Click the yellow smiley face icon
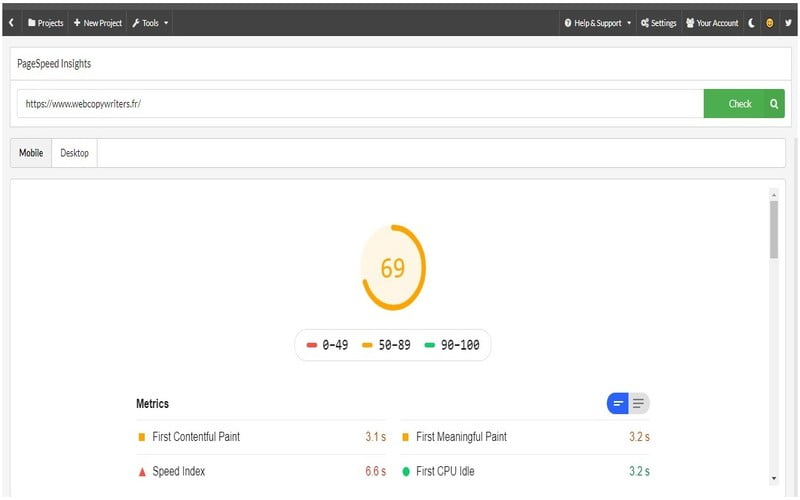The width and height of the screenshot is (800, 500). (x=769, y=23)
